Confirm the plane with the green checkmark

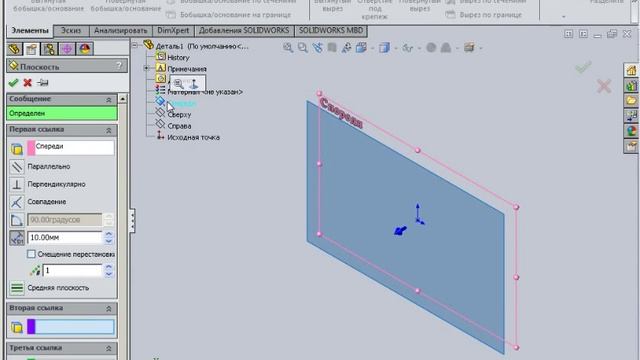click(x=13, y=83)
